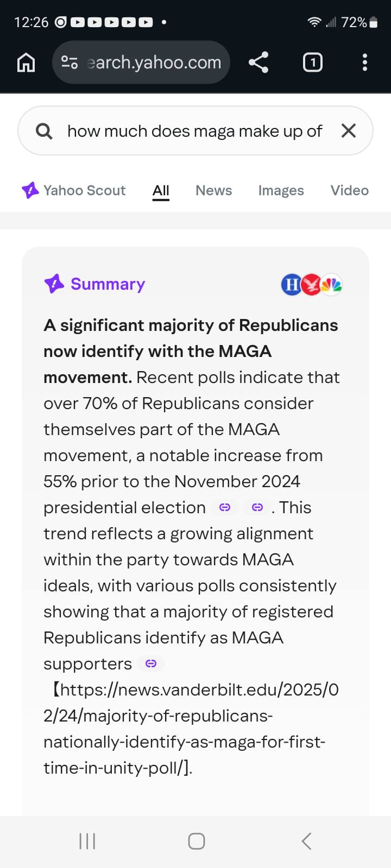Open the tab switcher showing 1 tab
This screenshot has height=868, width=391.
312,62
